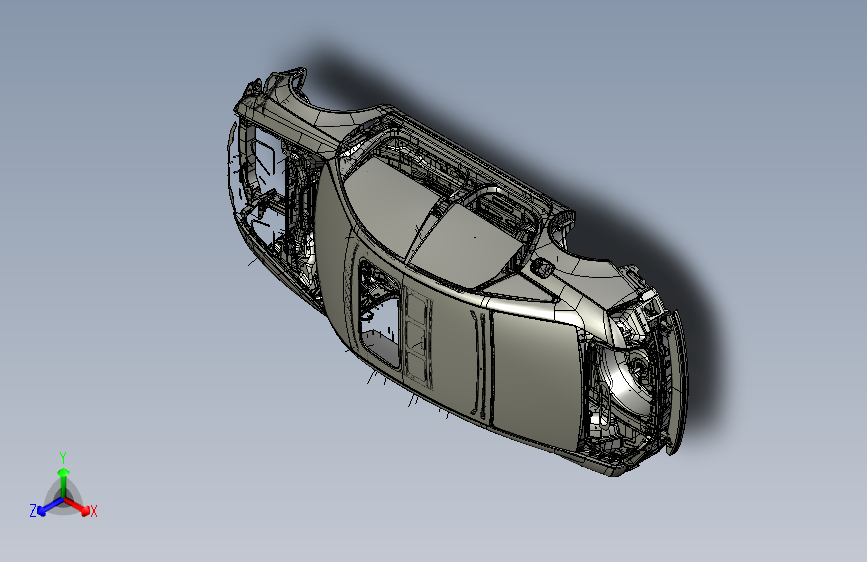
Task: Click the green Y axis arrow on the triad
Action: pos(64,483)
